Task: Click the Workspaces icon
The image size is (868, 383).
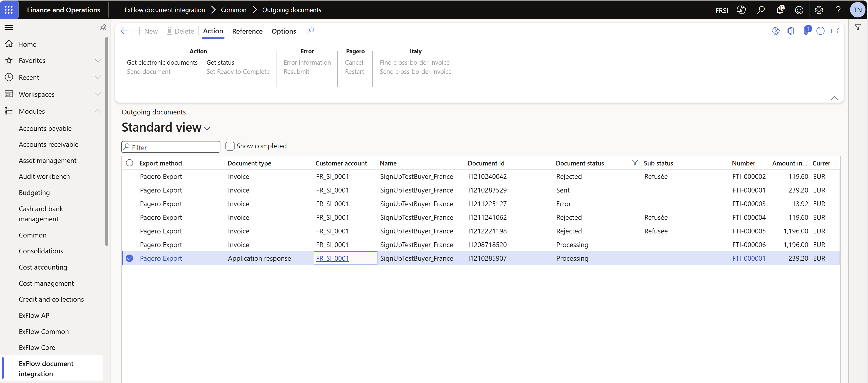Action: pos(9,94)
